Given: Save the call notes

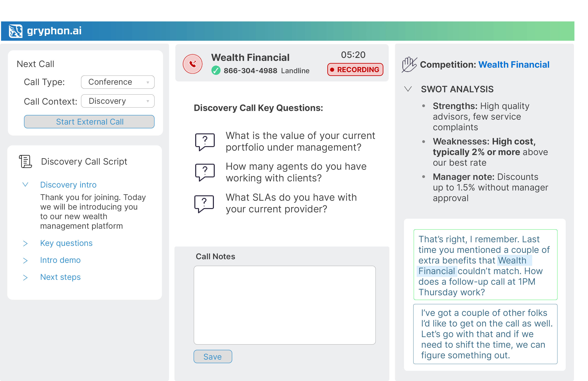Looking at the screenshot, I should (x=213, y=356).
